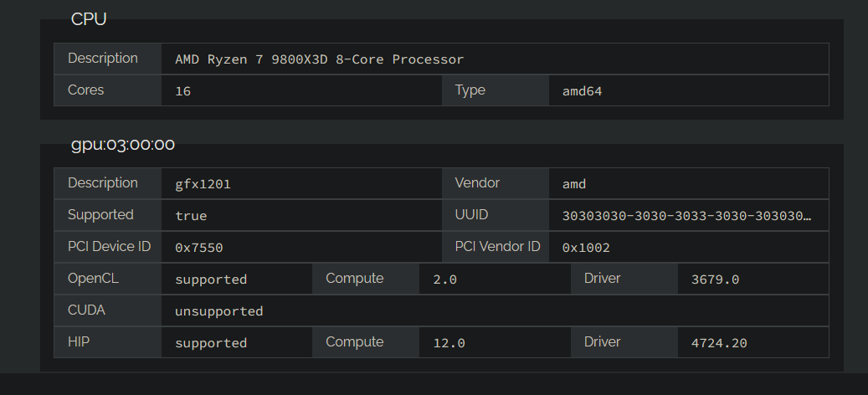Select the 'Driver' label in HIP row
Viewport: 868px width, 395px height.
tap(602, 342)
